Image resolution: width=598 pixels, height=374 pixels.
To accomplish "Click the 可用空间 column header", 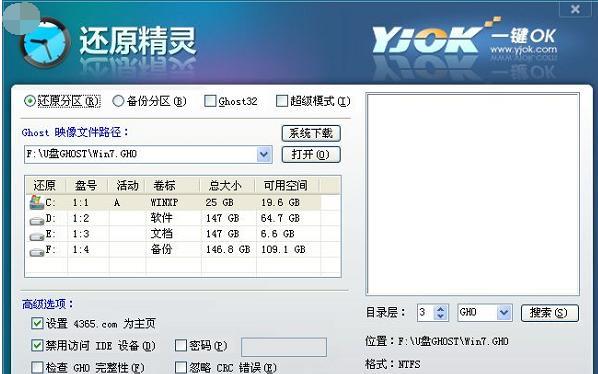I will point(287,186).
